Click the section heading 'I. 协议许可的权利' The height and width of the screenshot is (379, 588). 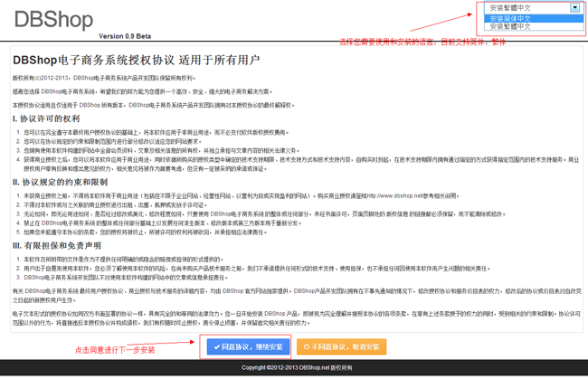pos(46,118)
